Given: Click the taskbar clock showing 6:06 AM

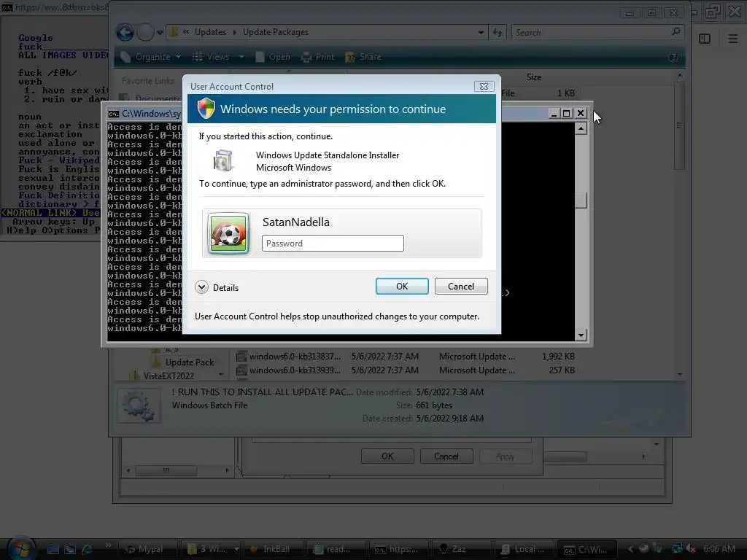Looking at the screenshot, I should (x=719, y=549).
